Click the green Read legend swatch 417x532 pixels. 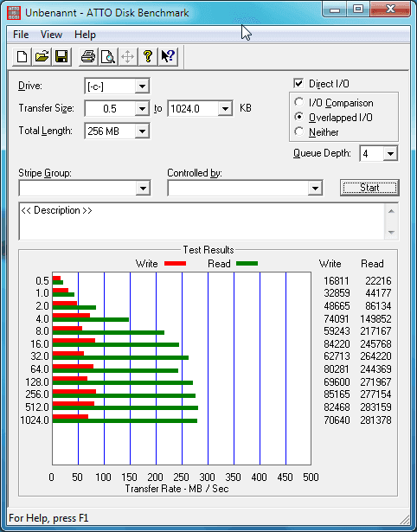point(247,263)
